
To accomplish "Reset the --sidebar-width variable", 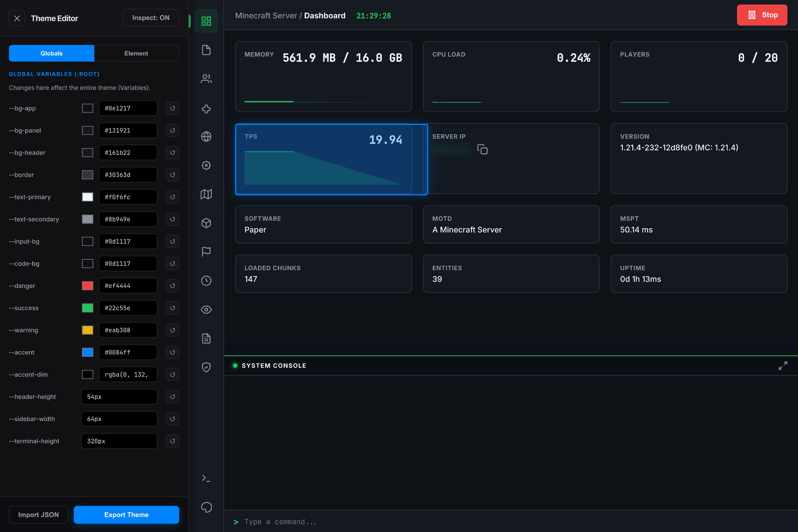I will 172,419.
